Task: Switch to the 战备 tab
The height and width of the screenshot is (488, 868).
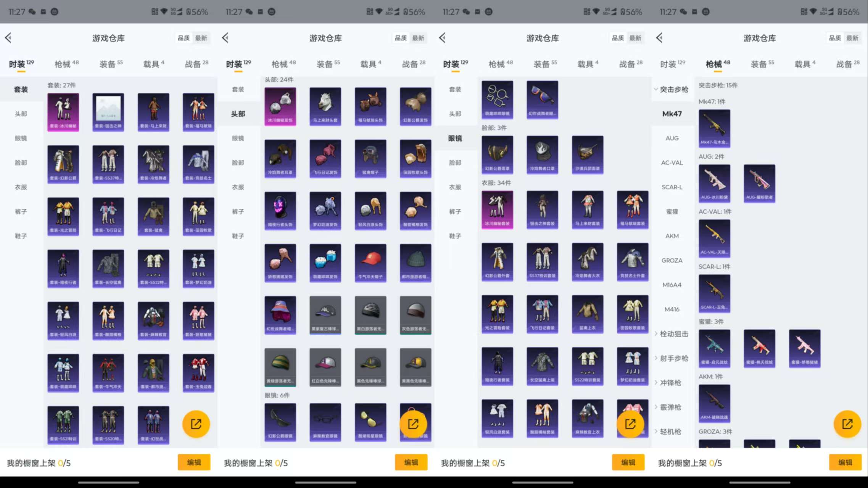Action: click(195, 64)
